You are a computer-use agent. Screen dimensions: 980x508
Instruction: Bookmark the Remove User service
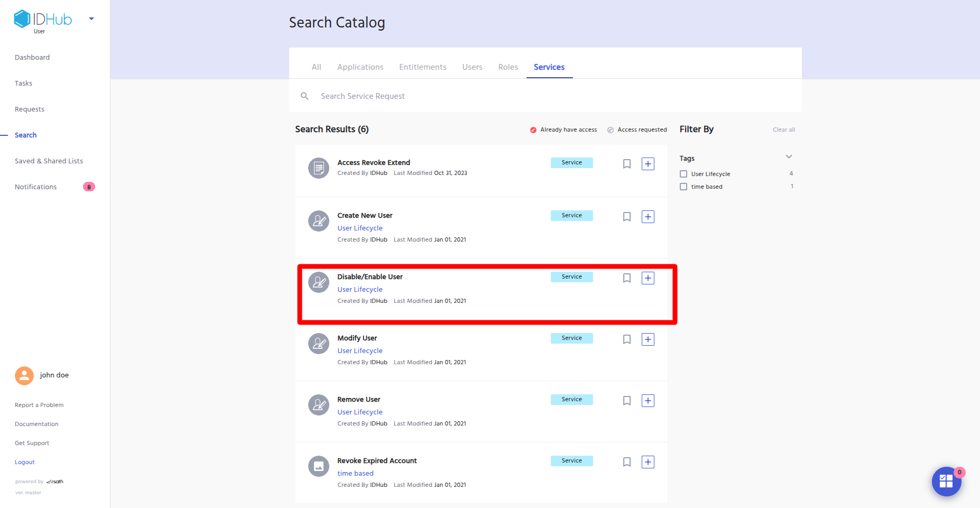click(x=626, y=401)
